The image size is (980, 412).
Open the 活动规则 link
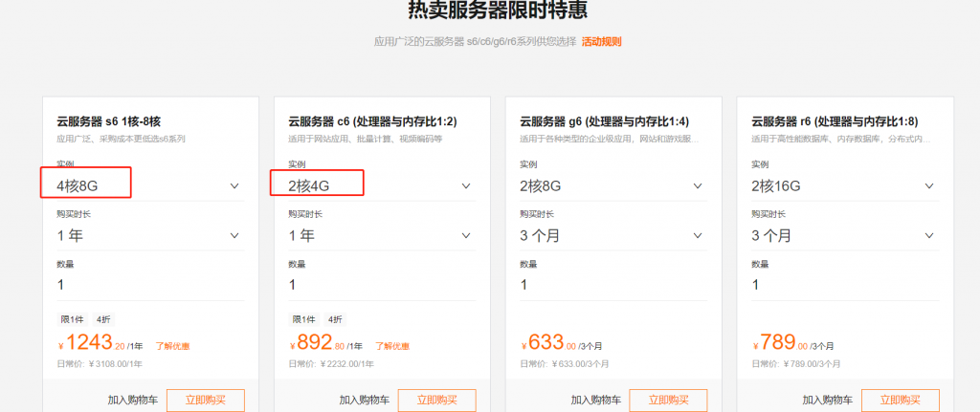pos(601,42)
